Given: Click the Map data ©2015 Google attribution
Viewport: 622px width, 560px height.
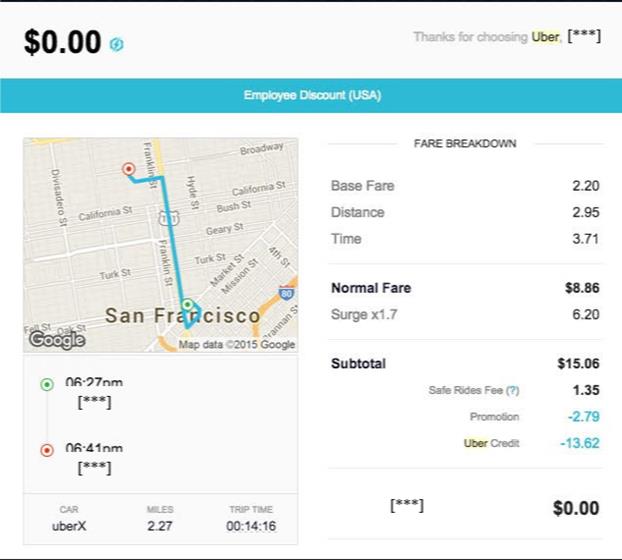Looking at the screenshot, I should point(237,345).
